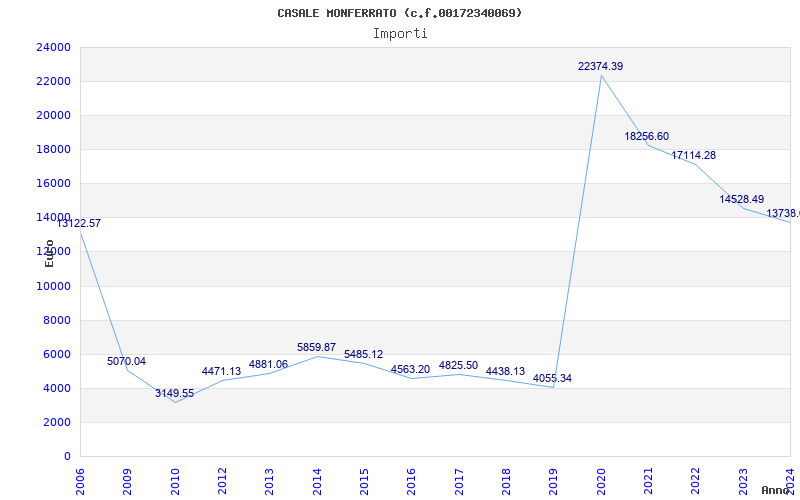Screen dimensions: 800x500
Task: Click the Anno axis label
Action: 775,490
